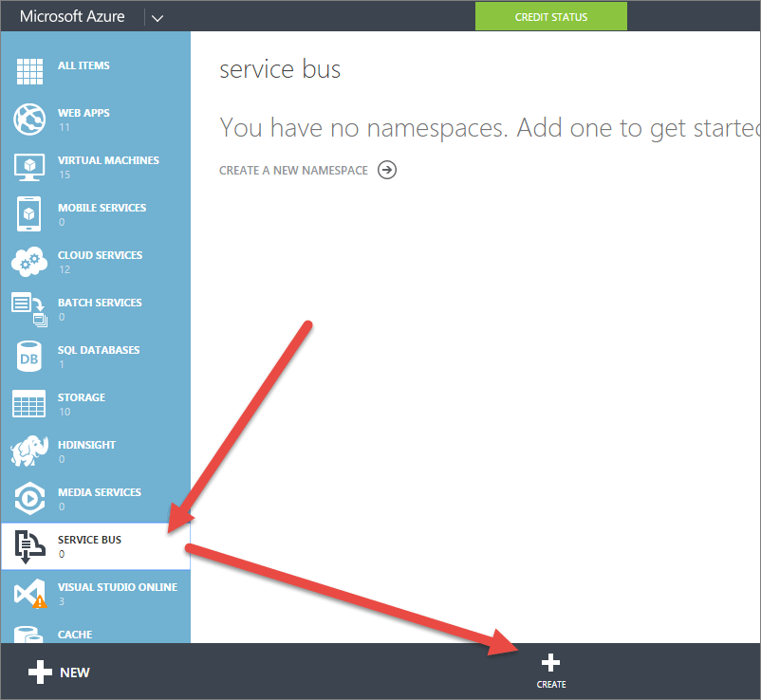Go to the All Items menu entry
This screenshot has width=761, height=700.
(x=96, y=72)
